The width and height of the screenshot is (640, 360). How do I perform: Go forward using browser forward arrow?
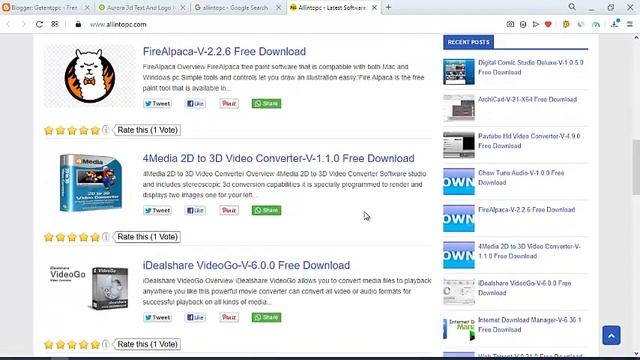[24, 24]
